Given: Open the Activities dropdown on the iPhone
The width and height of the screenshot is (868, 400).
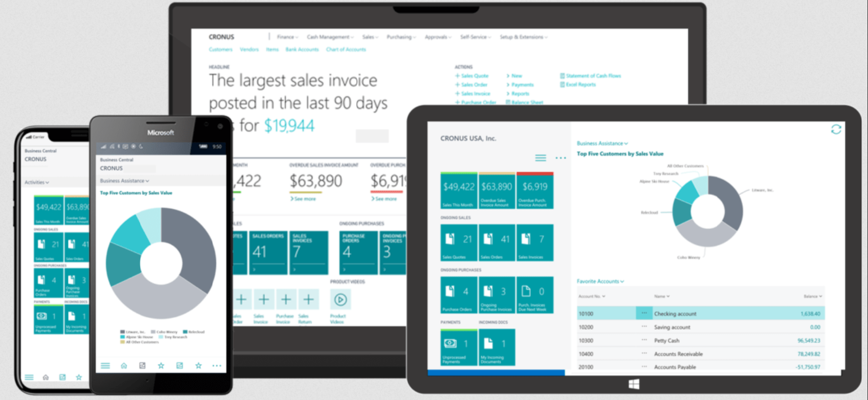Looking at the screenshot, I should click(x=37, y=182).
